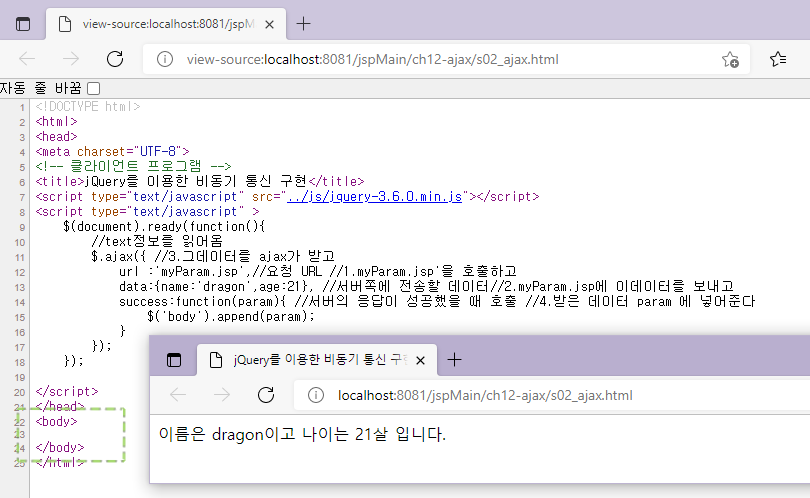Open new tab in front jQuery window
Viewport: 810px width, 498px height.
pyautogui.click(x=454, y=360)
